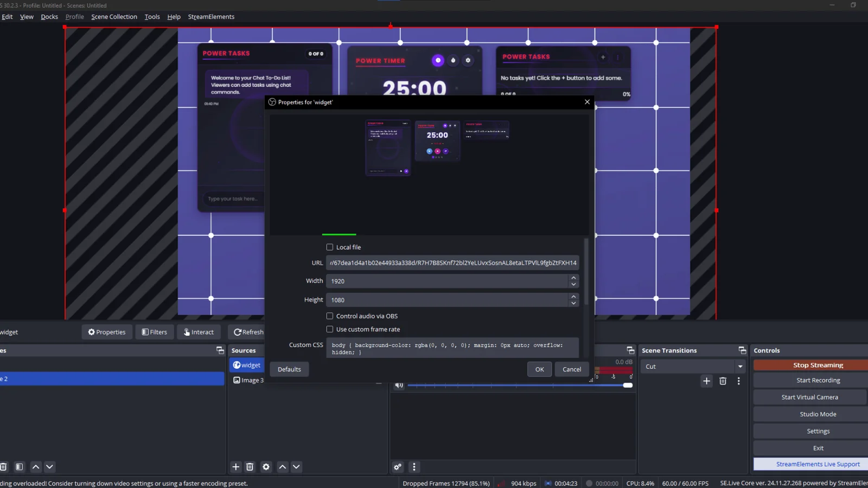Viewport: 868px width, 488px height.
Task: Move source up in Sources list
Action: [x=283, y=467]
